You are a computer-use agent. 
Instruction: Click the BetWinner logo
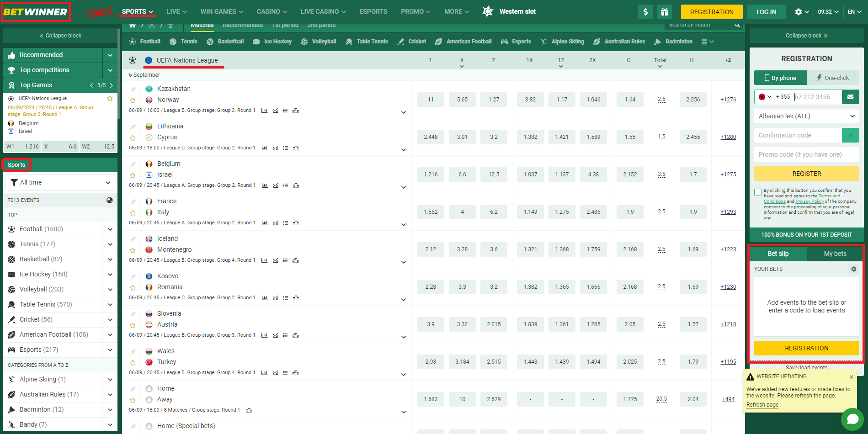tap(35, 12)
